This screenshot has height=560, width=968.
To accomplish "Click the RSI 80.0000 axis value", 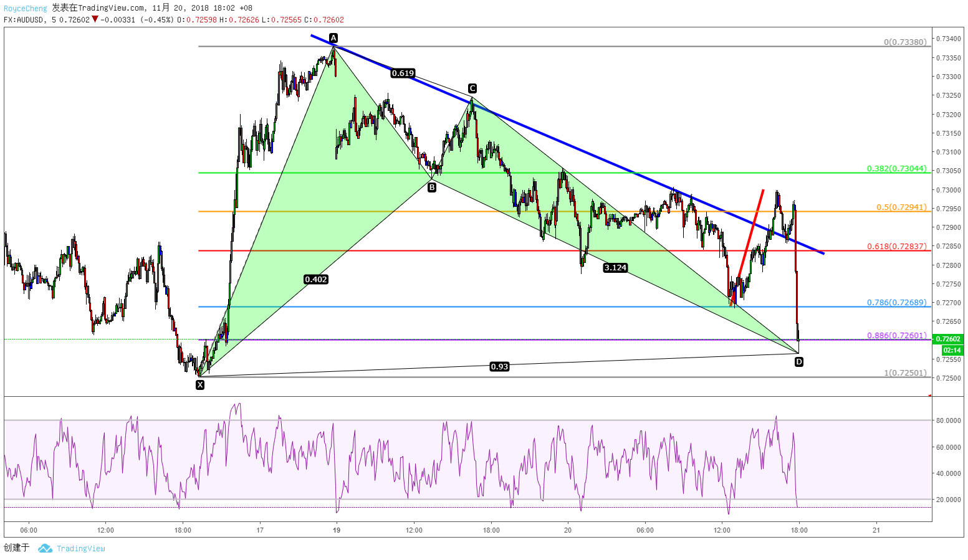I will [948, 421].
